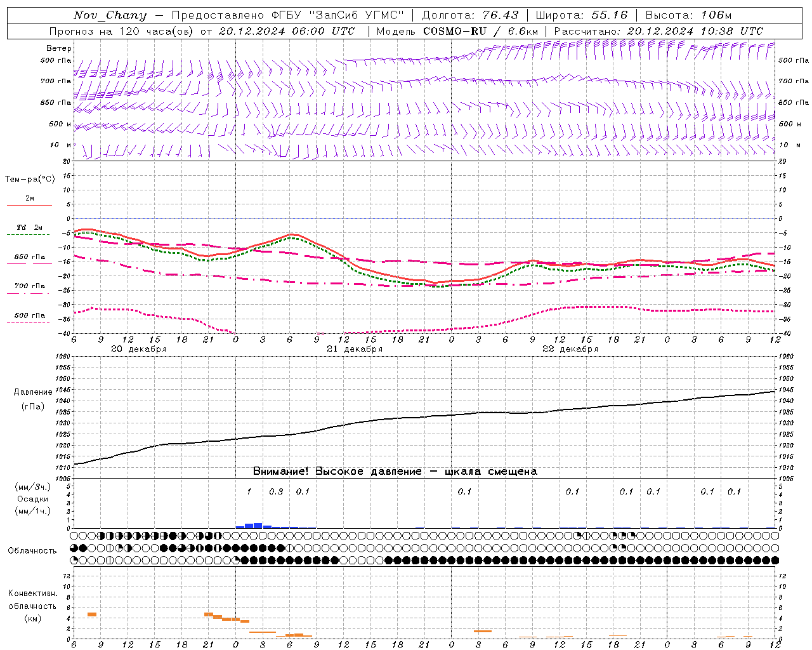Click the "Облачность" cloud cover label
Viewport: 812px width, 650px height.
point(32,550)
